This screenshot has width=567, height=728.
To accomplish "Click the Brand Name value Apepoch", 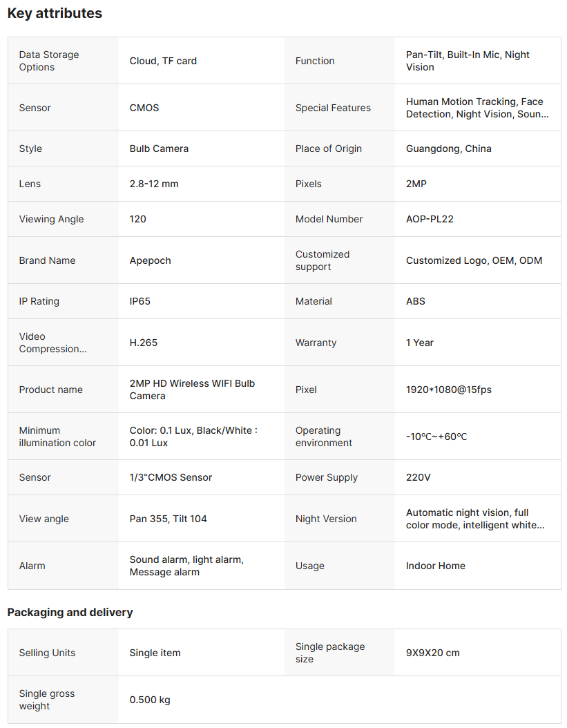I will [x=150, y=260].
